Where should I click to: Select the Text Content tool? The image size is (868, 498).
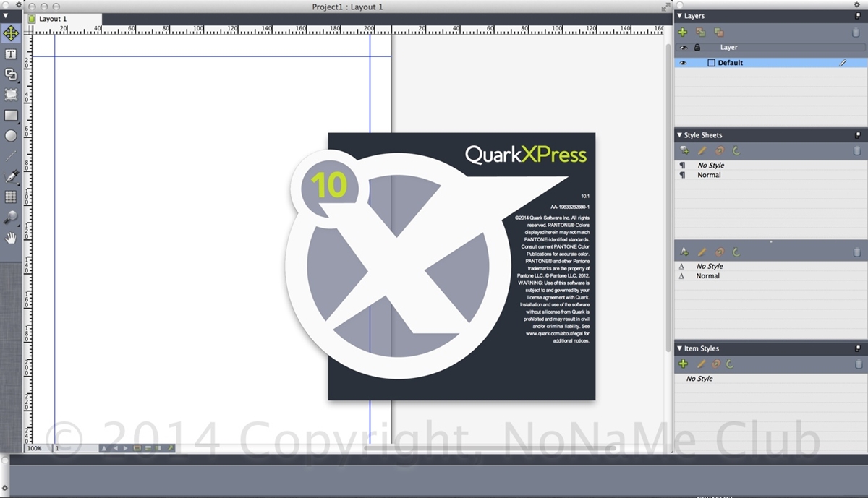tap(11, 54)
